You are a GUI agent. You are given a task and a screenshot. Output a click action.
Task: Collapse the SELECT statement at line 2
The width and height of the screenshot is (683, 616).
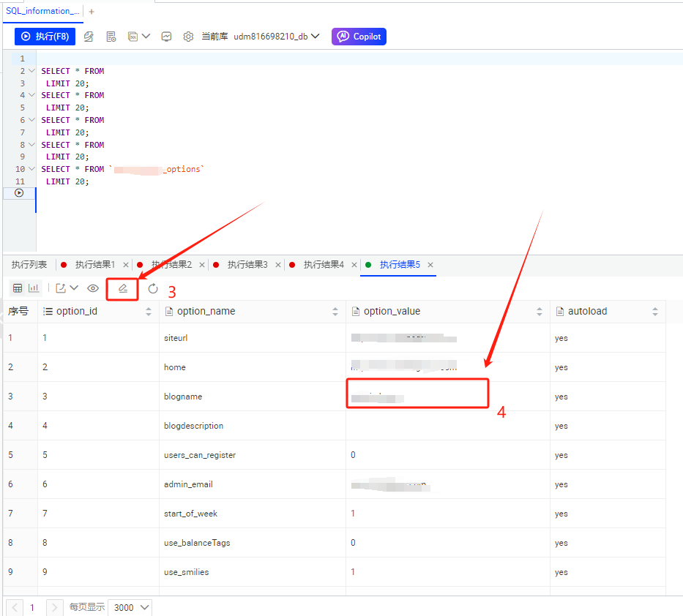(x=31, y=70)
